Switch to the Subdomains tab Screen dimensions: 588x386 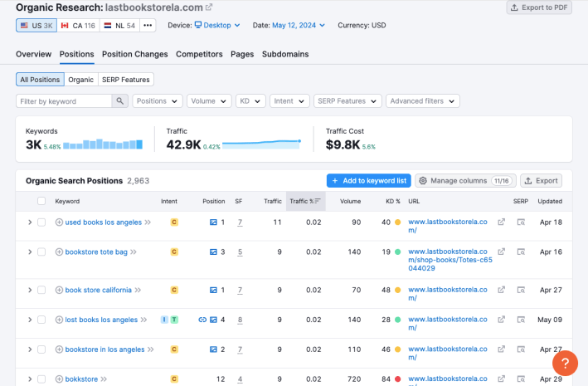tap(285, 54)
